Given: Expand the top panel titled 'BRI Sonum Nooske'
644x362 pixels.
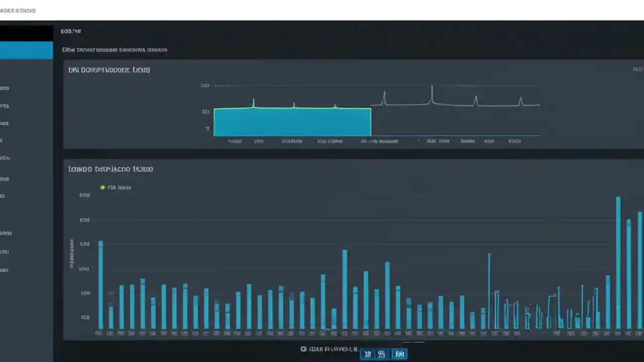Looking at the screenshot, I should coord(109,70).
